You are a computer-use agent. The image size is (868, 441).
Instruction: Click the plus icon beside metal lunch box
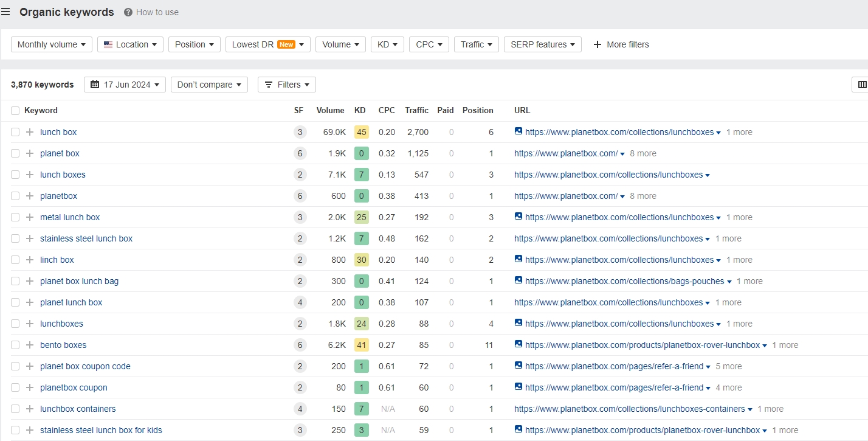point(30,217)
